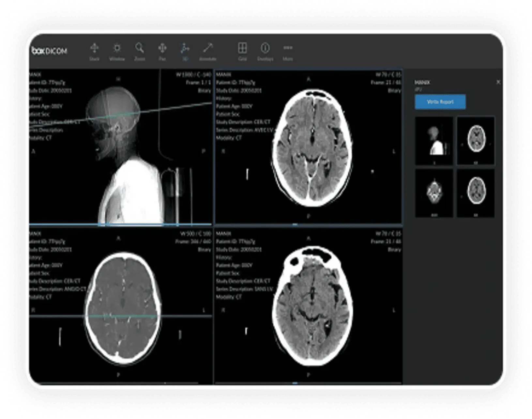Select the Stack scroll tool
Screen dimensions: 532x419
click(x=94, y=52)
